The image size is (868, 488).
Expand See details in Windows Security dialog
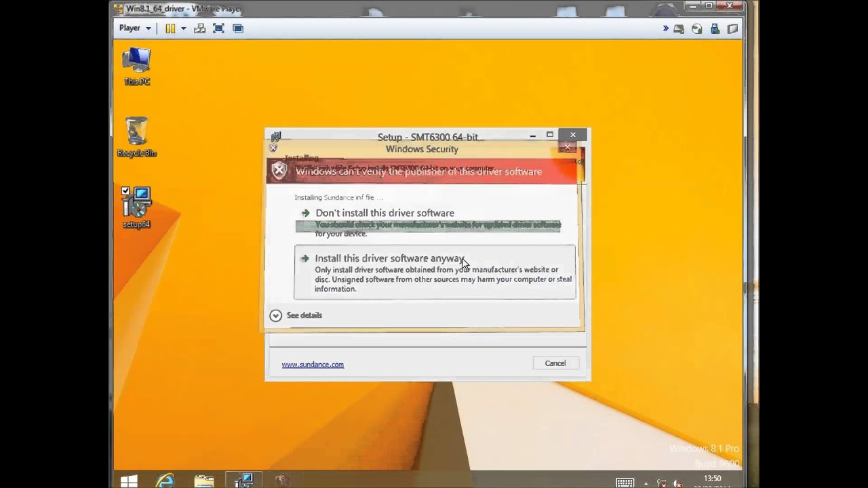pos(296,315)
